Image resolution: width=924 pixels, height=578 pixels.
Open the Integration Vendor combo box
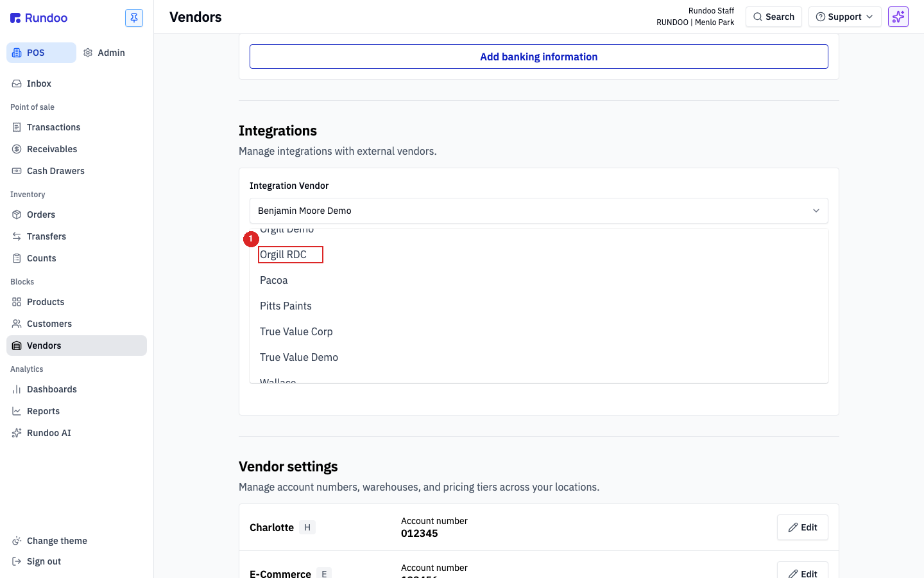[539, 211]
